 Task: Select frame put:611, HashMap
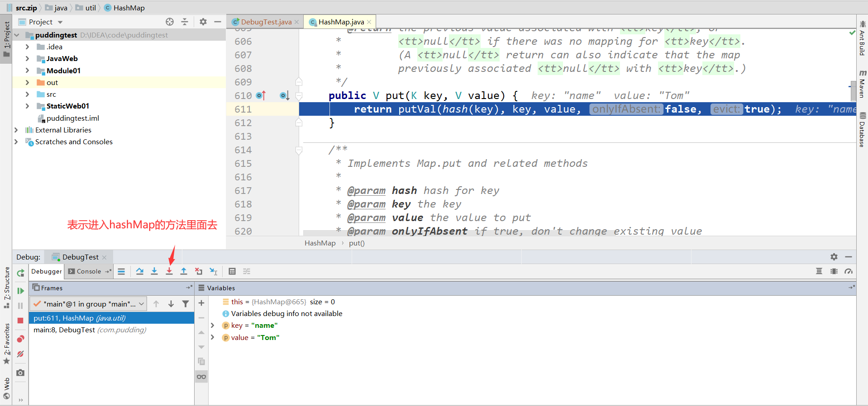point(111,318)
